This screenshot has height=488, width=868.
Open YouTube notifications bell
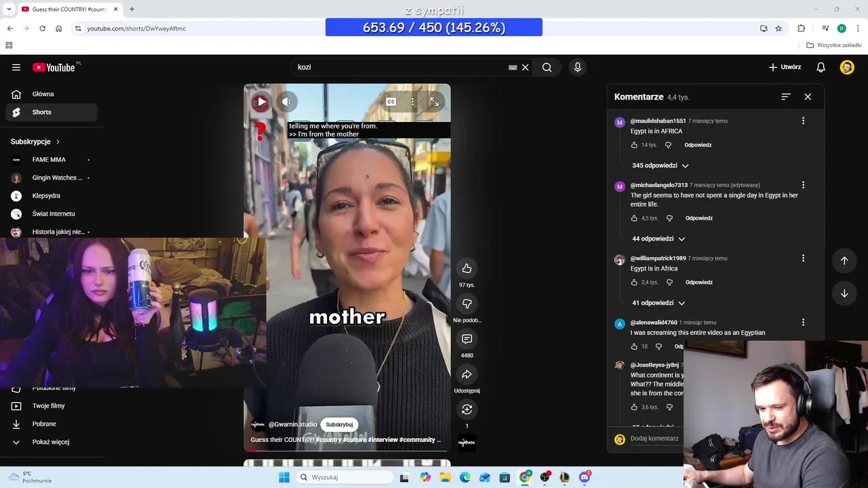(821, 67)
